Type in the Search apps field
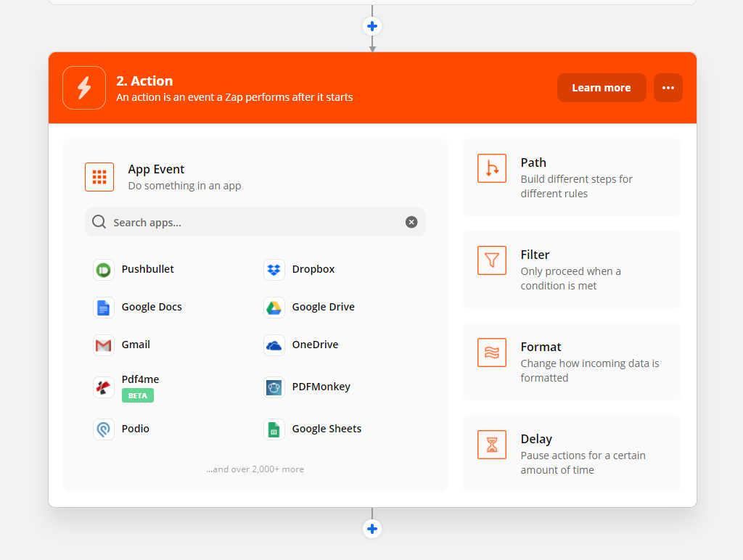Viewport: 743px width, 560px height. pyautogui.click(x=254, y=223)
